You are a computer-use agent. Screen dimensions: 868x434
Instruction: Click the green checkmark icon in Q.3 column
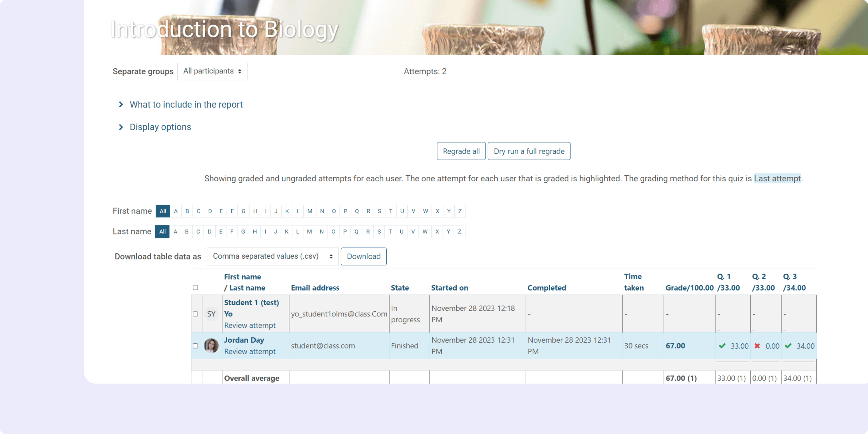[x=789, y=346]
